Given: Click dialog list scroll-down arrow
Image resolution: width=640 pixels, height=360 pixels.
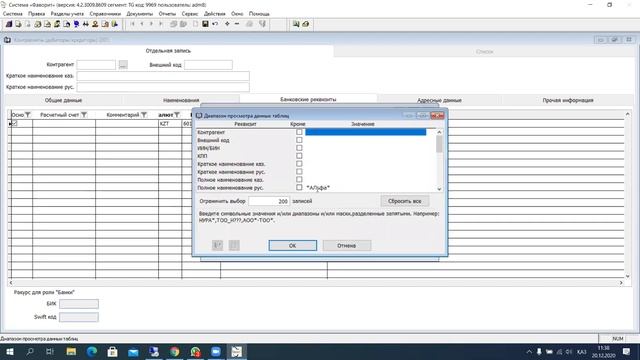Looking at the screenshot, I should click(439, 189).
